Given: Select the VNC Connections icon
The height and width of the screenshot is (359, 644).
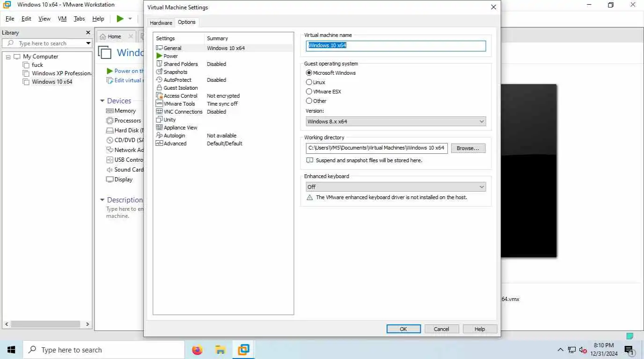Looking at the screenshot, I should (159, 112).
